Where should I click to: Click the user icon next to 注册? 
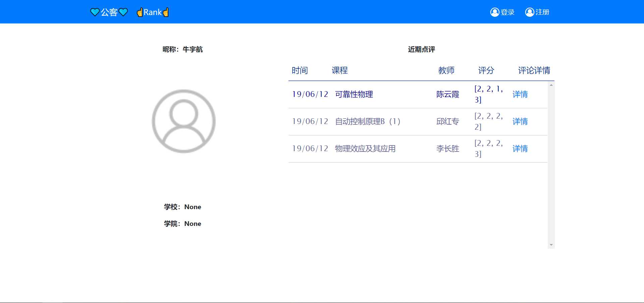(530, 12)
